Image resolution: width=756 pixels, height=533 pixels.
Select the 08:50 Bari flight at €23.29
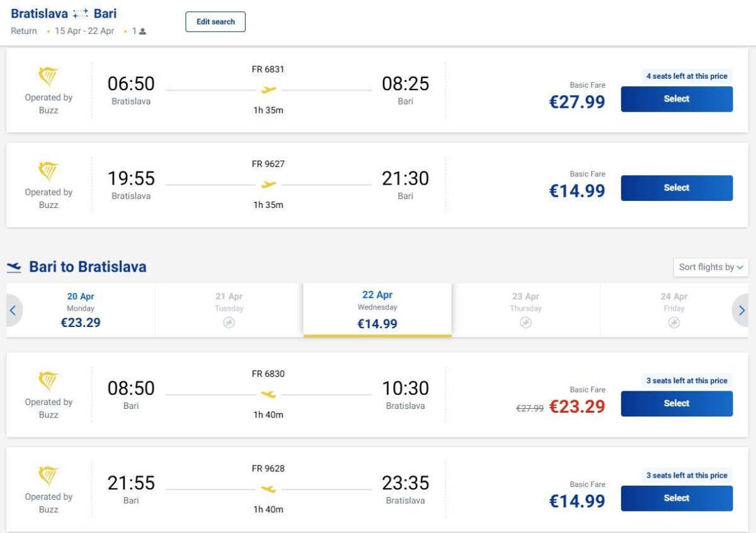pyautogui.click(x=677, y=404)
